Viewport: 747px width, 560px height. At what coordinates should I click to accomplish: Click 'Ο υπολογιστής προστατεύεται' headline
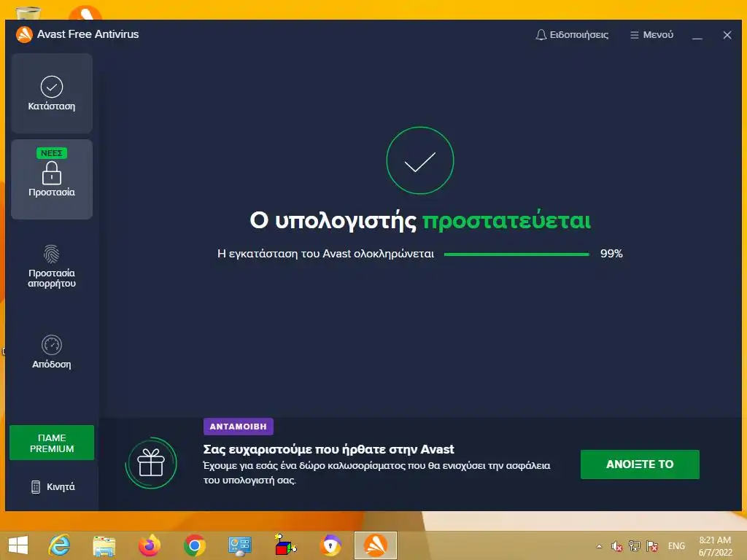[x=420, y=220]
